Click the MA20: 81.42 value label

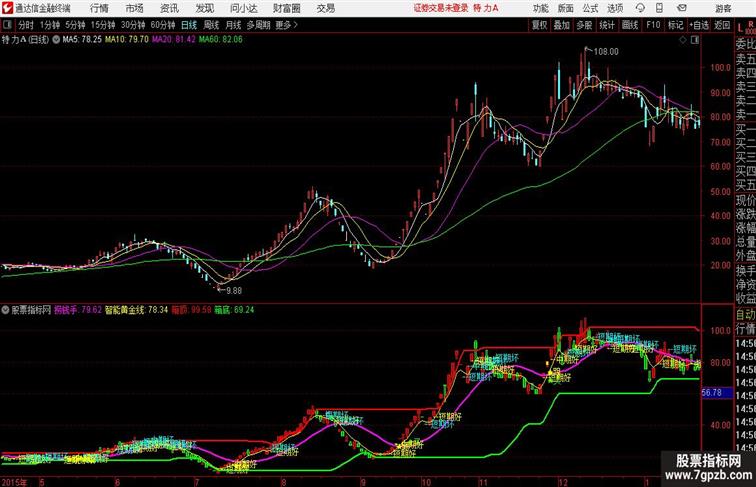click(174, 40)
